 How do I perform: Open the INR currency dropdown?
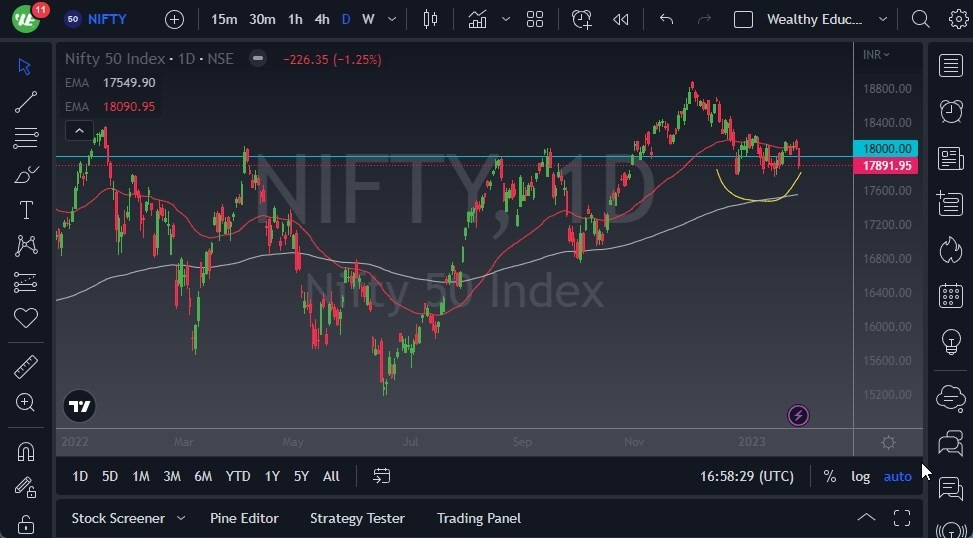point(876,55)
